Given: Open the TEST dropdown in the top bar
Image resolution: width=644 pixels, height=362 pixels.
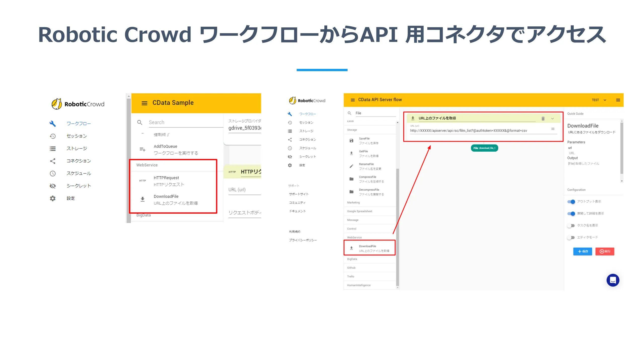Looking at the screenshot, I should pos(599,100).
